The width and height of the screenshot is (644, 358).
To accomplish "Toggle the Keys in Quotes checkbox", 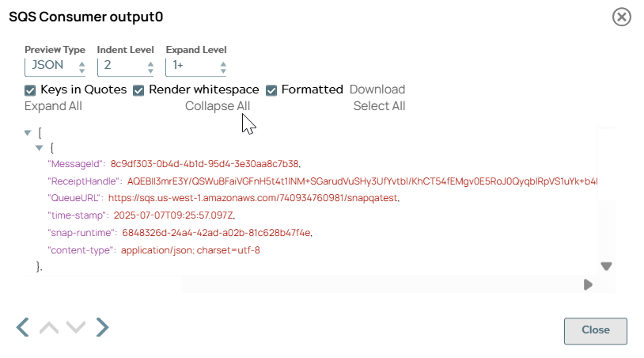I will pyautogui.click(x=31, y=89).
